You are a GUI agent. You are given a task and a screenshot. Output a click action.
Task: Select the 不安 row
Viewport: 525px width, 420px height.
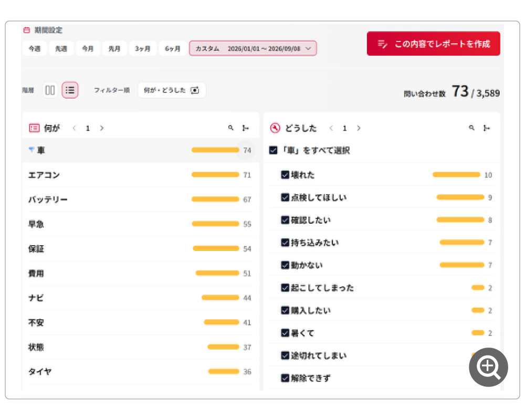click(x=141, y=322)
